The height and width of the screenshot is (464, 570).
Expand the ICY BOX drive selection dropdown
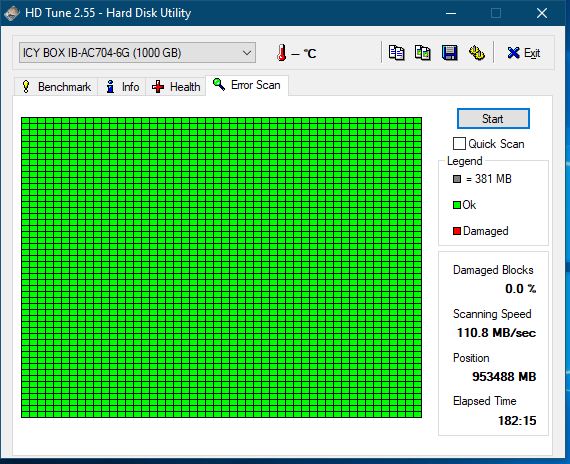pos(137,53)
